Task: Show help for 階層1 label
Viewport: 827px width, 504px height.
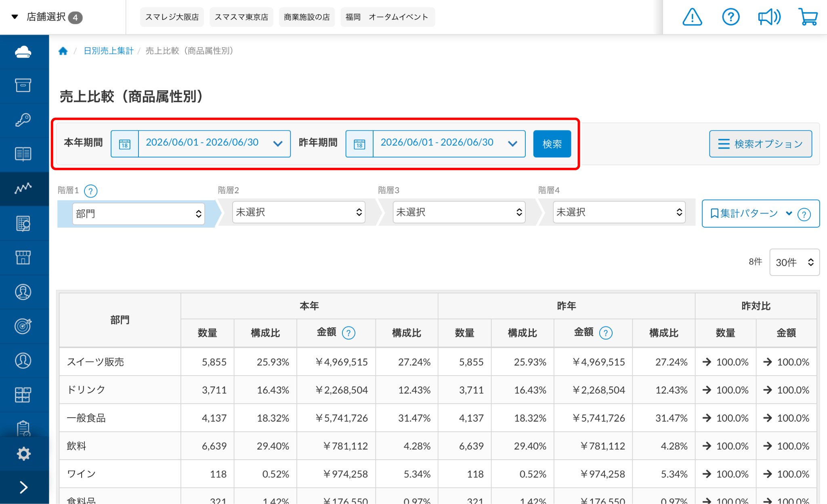Action: 91,190
